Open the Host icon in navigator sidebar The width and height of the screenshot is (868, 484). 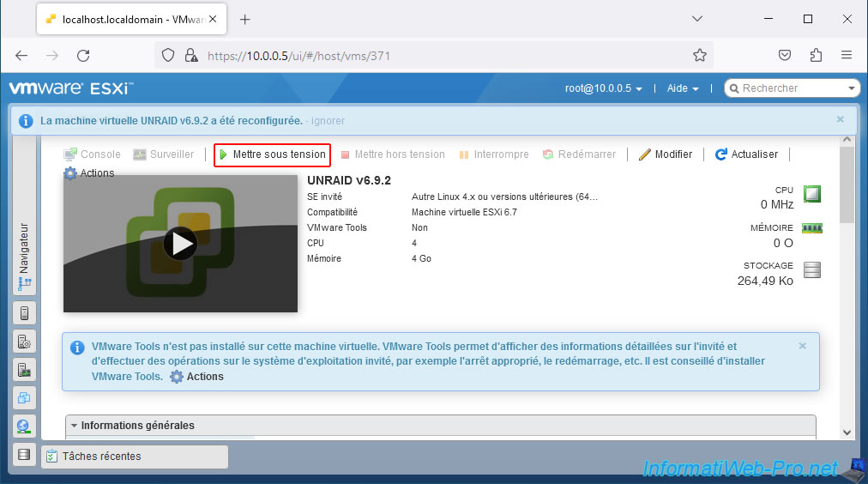(24, 313)
